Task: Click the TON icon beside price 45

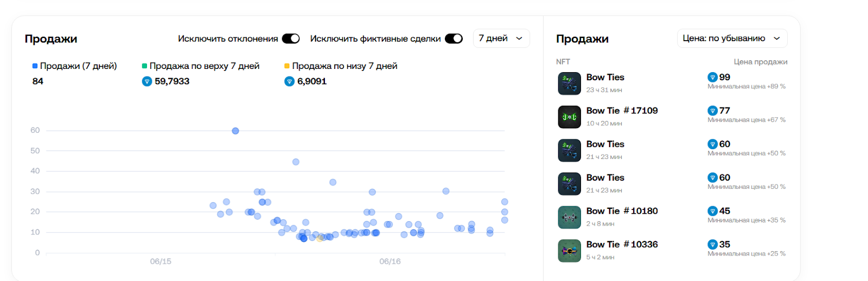Action: pos(712,211)
